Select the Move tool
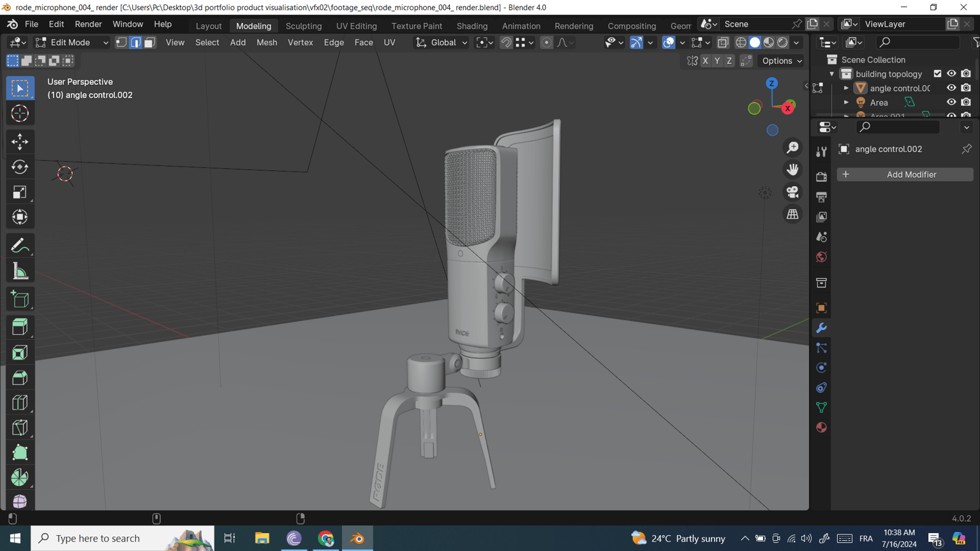 [20, 142]
